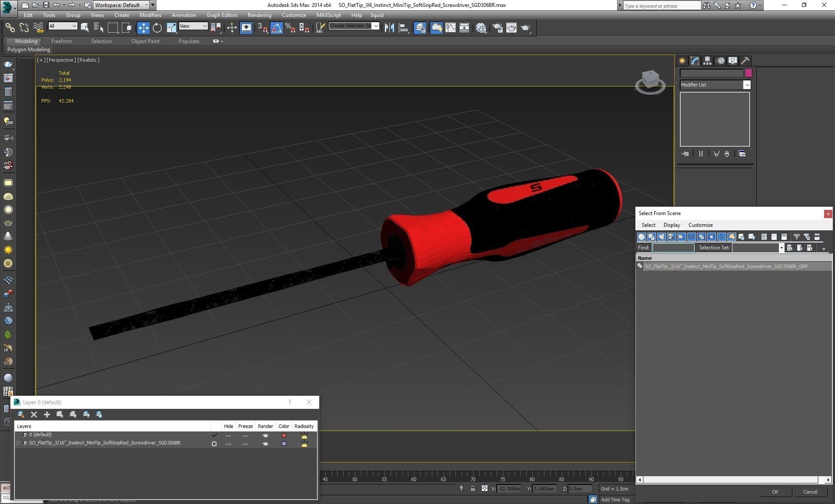Open the Graph Editors menu
The image size is (835, 504).
tap(222, 15)
